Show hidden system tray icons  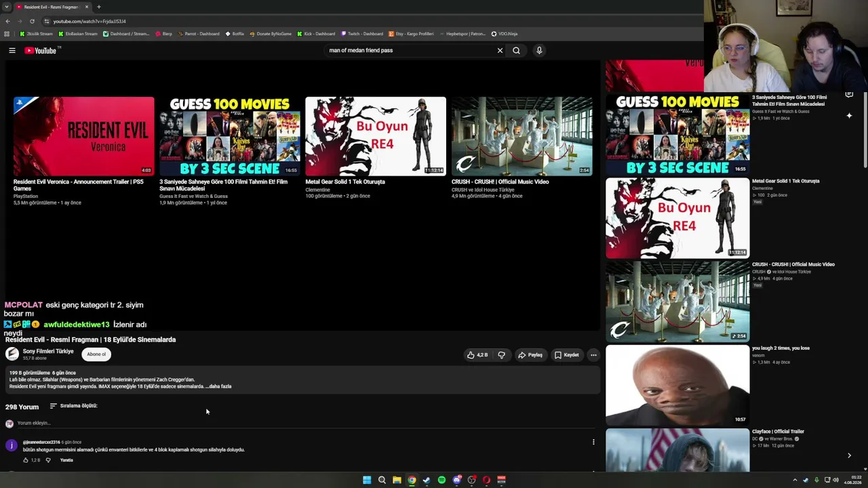795,480
